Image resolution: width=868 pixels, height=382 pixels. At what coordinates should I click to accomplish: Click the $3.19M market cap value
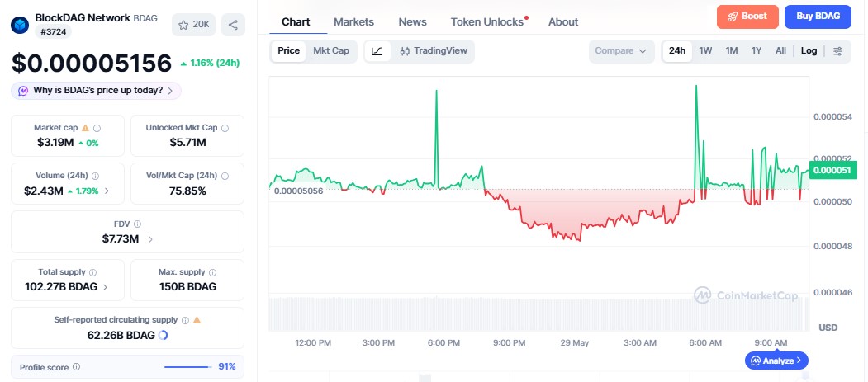55,143
